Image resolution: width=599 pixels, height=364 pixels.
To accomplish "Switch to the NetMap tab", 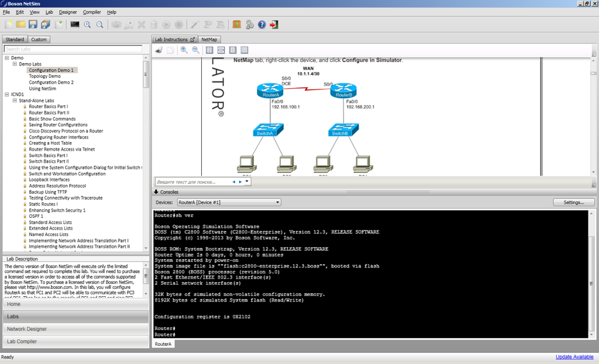I will [209, 39].
